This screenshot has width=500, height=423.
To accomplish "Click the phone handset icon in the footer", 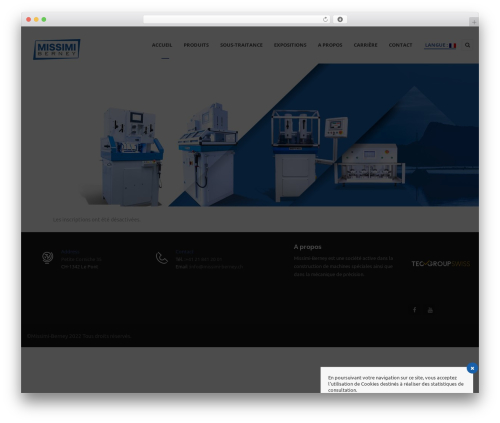I will pos(162,258).
